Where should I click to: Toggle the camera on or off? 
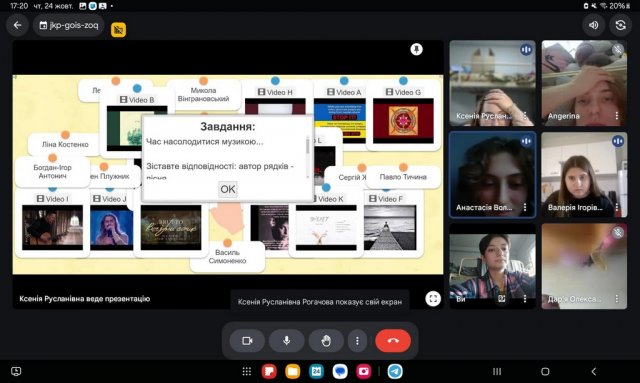click(x=247, y=341)
